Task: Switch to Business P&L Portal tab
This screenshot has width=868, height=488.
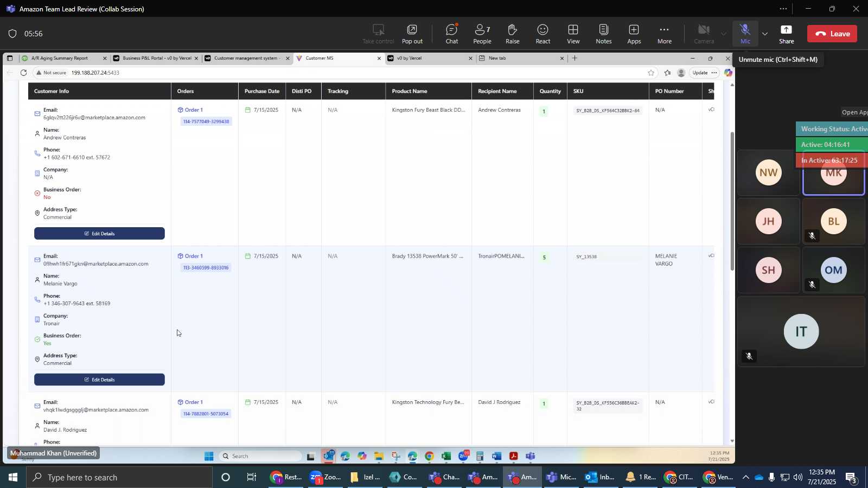Action: [156, 58]
